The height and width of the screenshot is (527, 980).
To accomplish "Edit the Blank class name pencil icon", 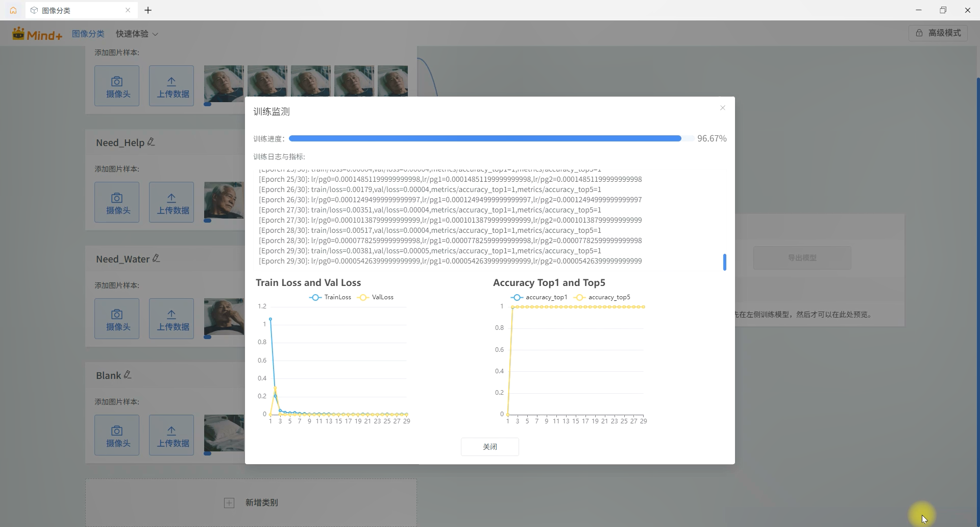I will (128, 375).
